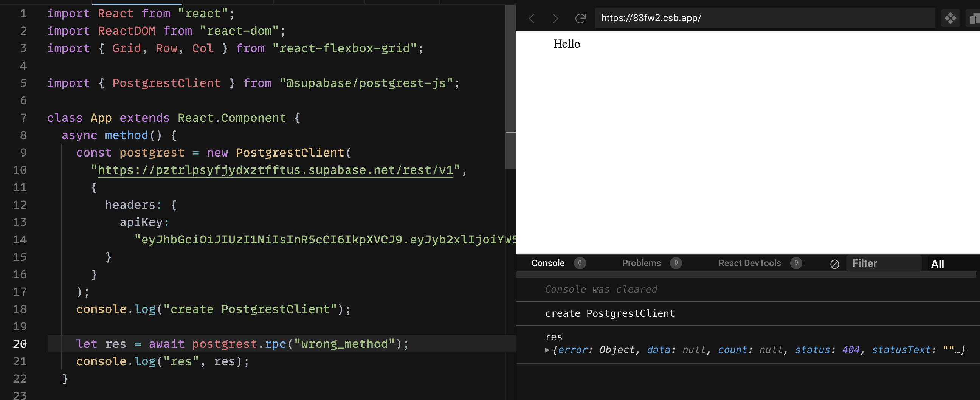Click the "react-dom" import string
The width and height of the screenshot is (980, 400).
[239, 31]
